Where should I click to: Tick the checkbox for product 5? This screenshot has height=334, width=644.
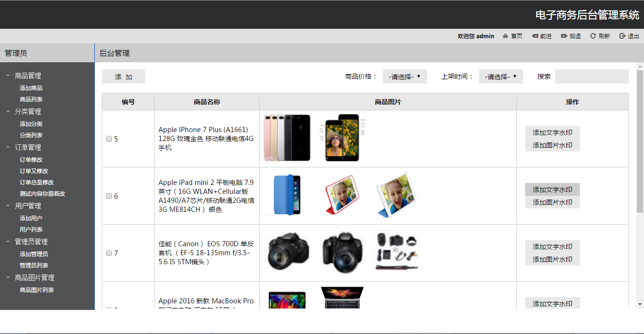pos(109,139)
